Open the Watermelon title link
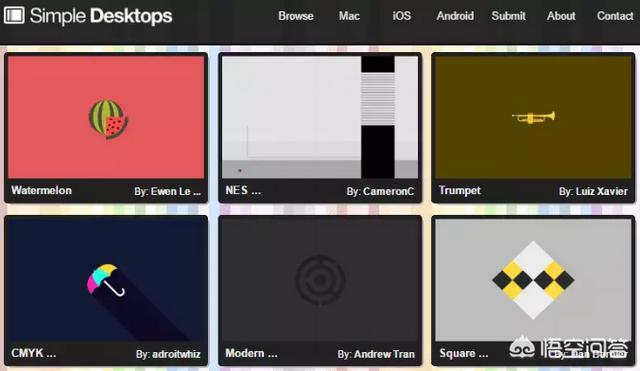 pyautogui.click(x=41, y=190)
